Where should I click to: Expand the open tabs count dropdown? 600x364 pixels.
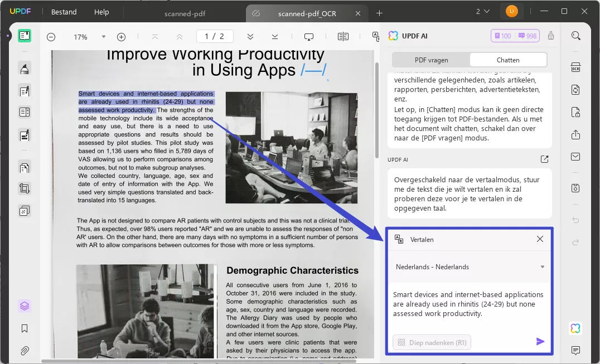(483, 11)
